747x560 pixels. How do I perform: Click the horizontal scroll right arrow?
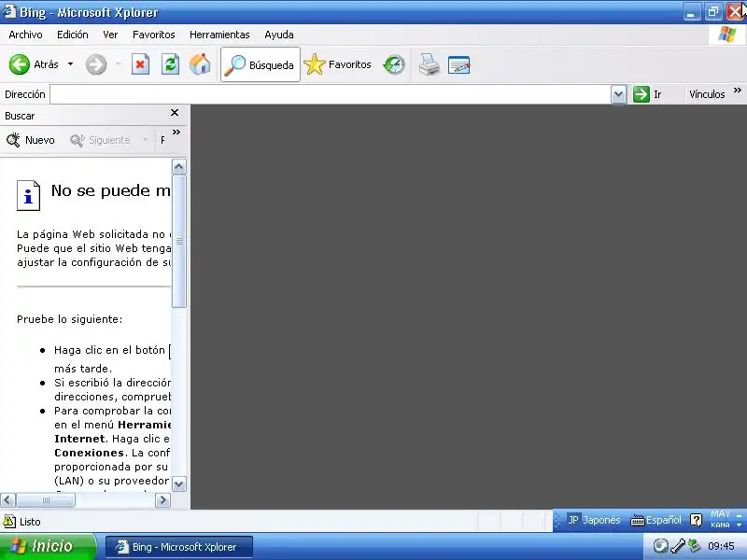[162, 500]
